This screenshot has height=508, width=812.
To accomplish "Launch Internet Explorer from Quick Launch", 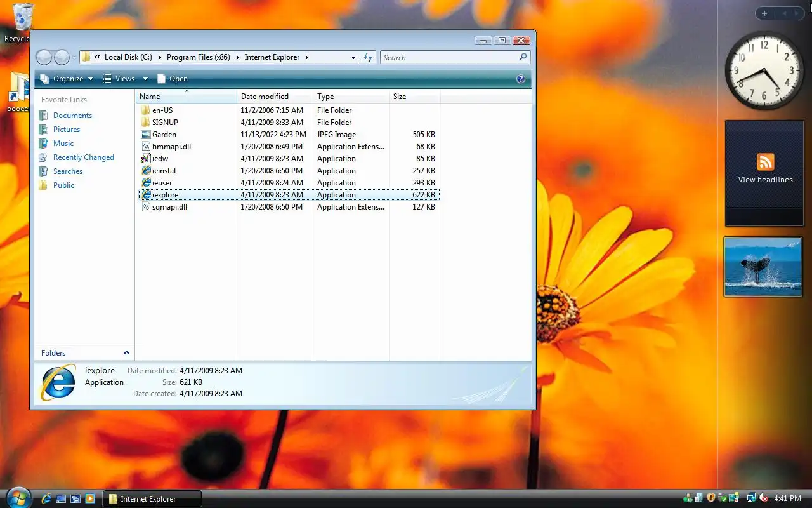I will pos(46,499).
